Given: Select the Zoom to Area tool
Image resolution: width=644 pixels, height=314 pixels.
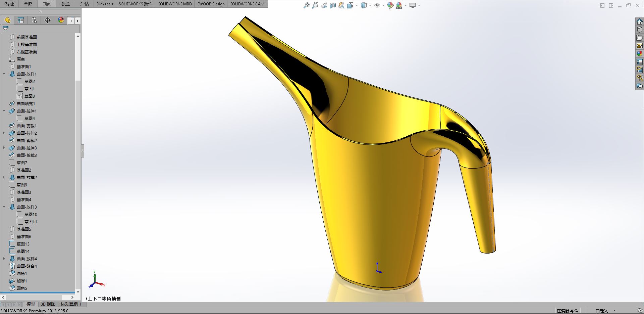Looking at the screenshot, I should pyautogui.click(x=315, y=5).
